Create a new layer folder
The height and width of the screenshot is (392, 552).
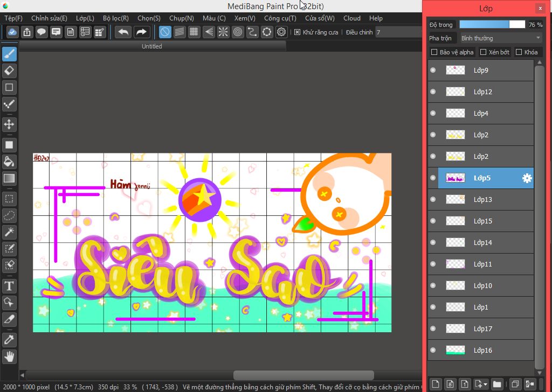[496, 384]
